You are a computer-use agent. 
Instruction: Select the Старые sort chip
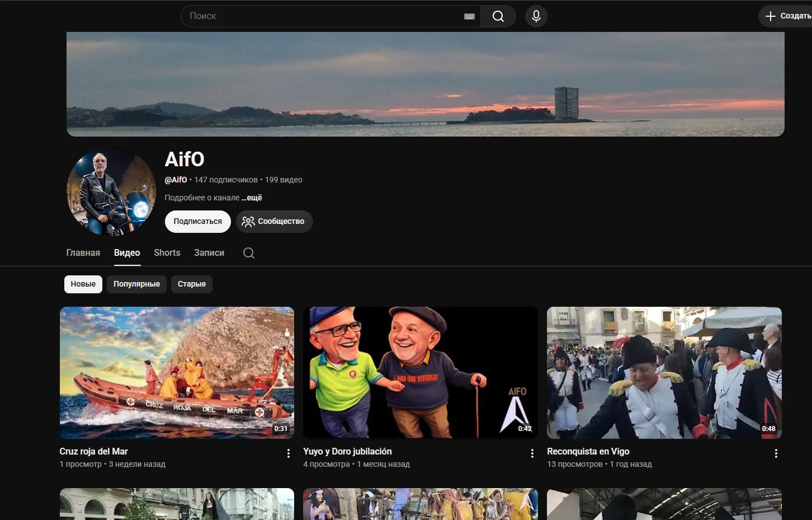point(192,284)
